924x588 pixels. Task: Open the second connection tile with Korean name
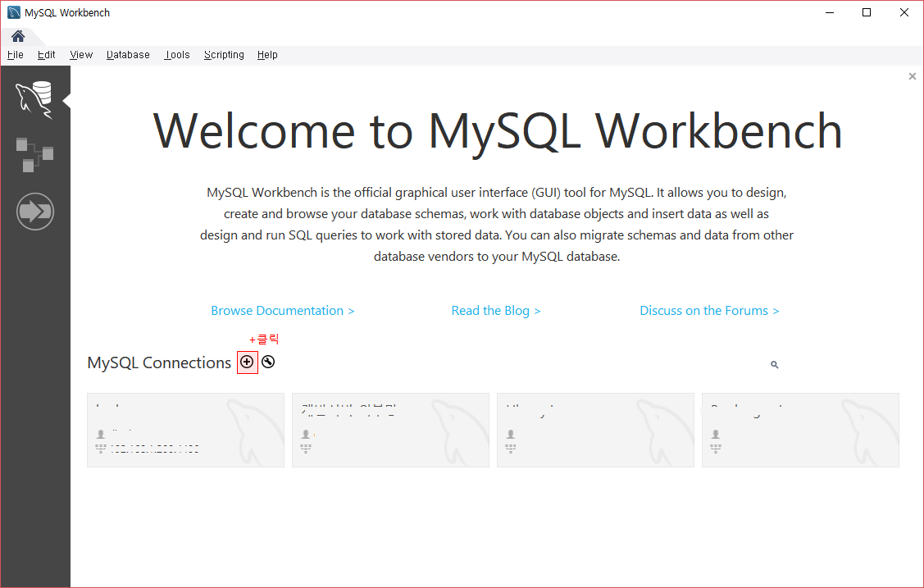pos(391,430)
